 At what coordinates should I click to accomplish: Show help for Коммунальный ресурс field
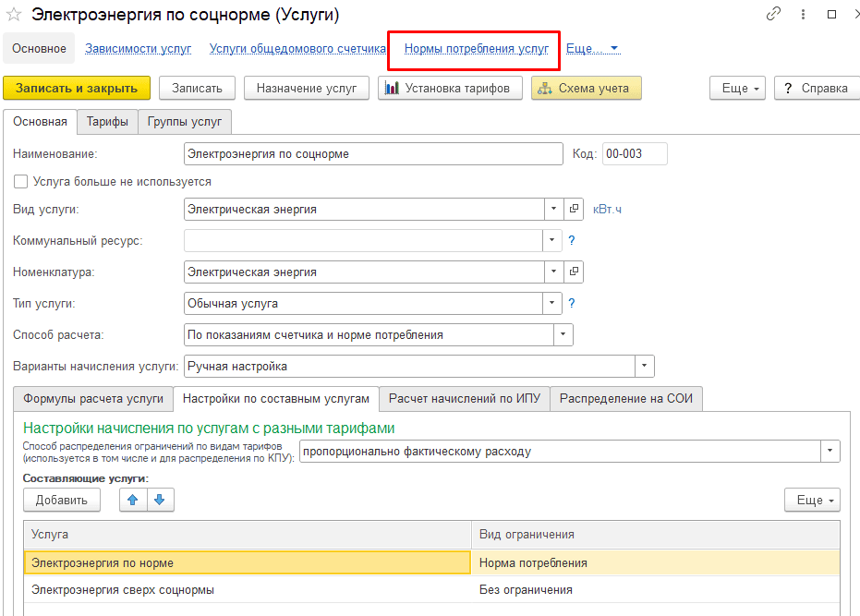(x=572, y=240)
